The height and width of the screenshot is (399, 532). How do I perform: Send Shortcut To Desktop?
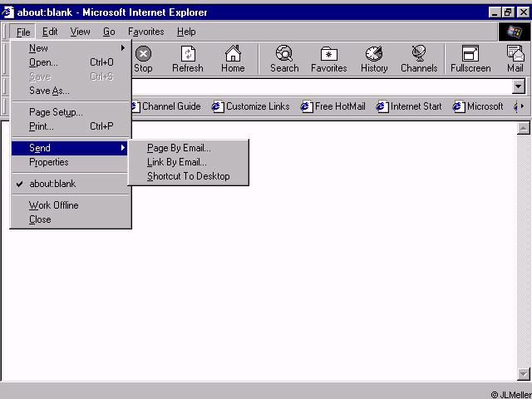(x=189, y=176)
